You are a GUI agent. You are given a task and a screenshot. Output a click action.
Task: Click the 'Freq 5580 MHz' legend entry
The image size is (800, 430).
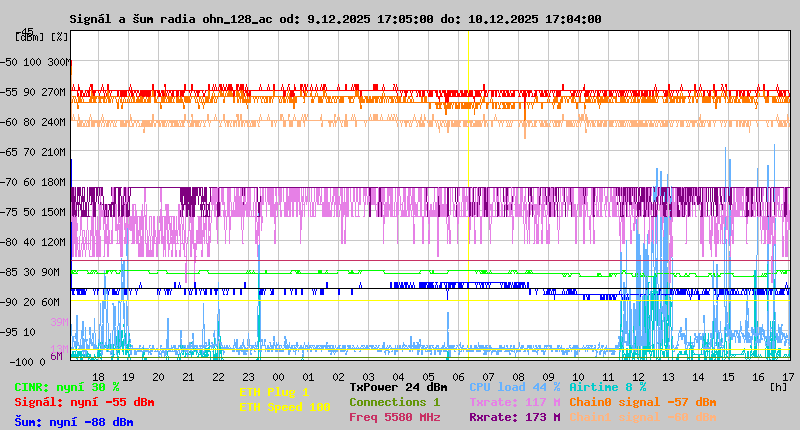click(395, 417)
